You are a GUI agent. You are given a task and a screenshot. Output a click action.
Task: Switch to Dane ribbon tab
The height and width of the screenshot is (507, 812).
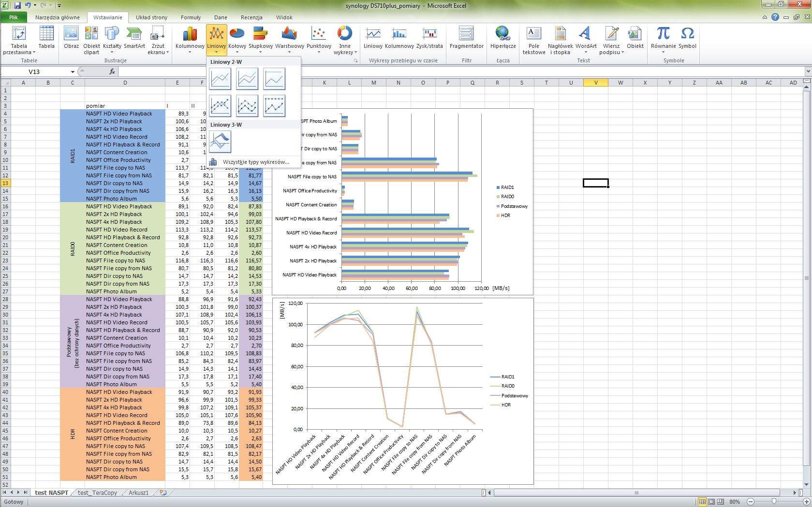(221, 17)
